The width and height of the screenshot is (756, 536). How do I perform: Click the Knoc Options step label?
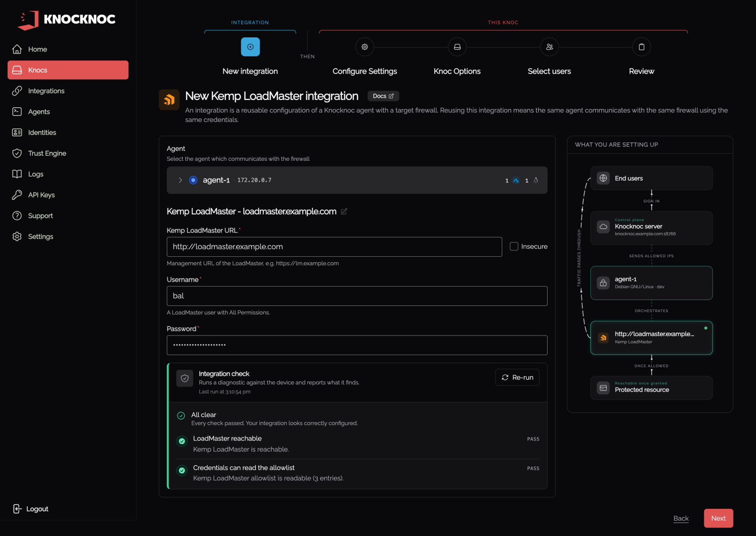click(x=457, y=71)
